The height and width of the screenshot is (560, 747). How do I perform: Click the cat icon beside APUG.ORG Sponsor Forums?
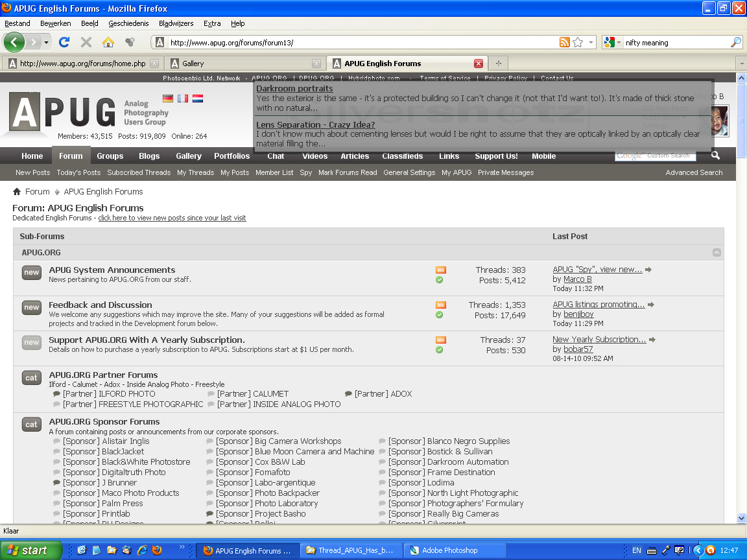tap(31, 425)
